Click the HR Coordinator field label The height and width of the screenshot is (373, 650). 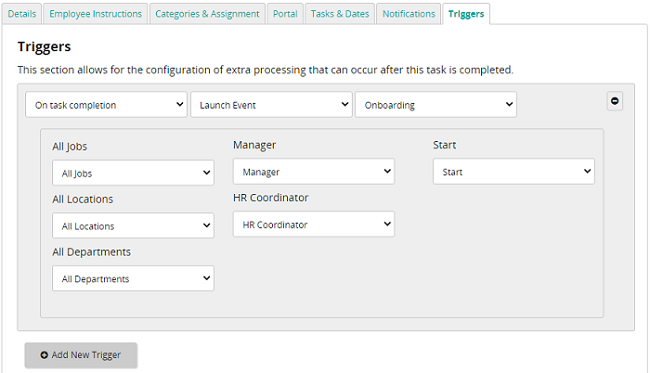click(271, 198)
